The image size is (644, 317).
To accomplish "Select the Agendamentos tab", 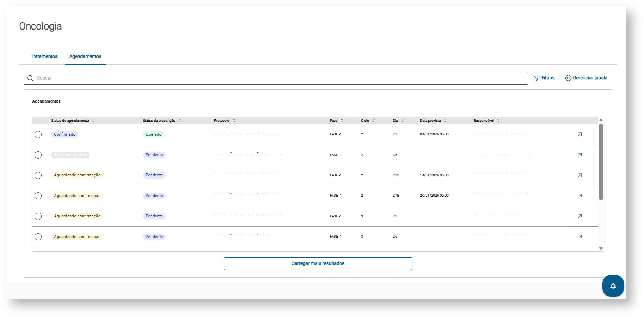I will click(85, 56).
